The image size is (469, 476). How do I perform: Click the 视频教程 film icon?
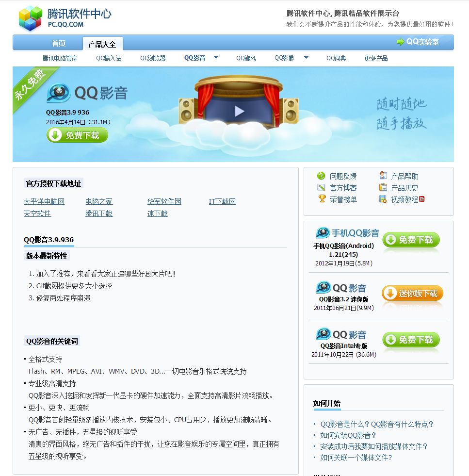[383, 199]
